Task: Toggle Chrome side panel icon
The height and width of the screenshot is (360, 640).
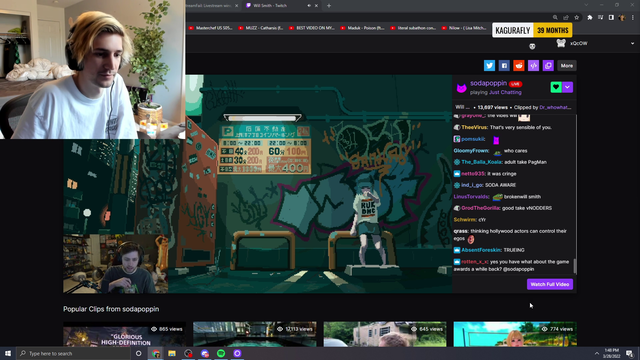Action: [x=611, y=18]
